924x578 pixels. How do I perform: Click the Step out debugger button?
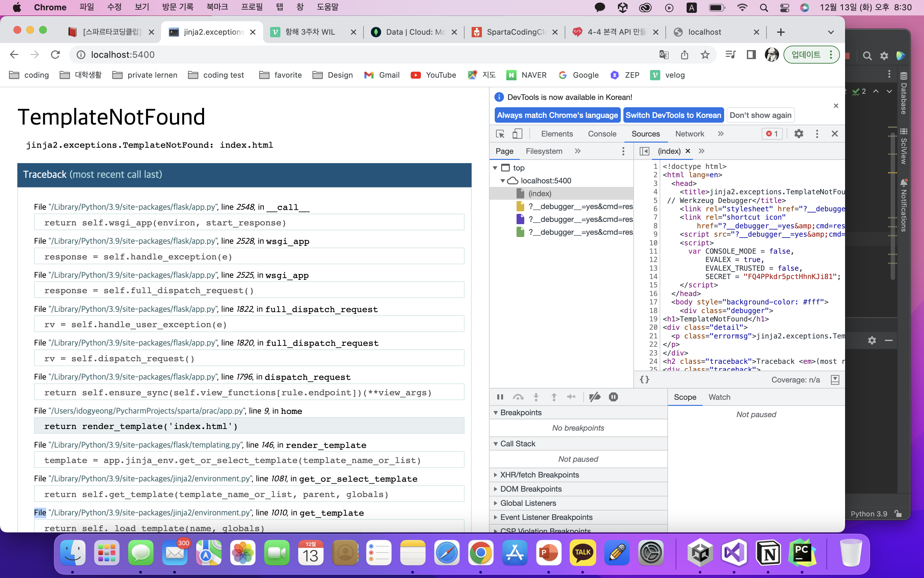pos(554,397)
